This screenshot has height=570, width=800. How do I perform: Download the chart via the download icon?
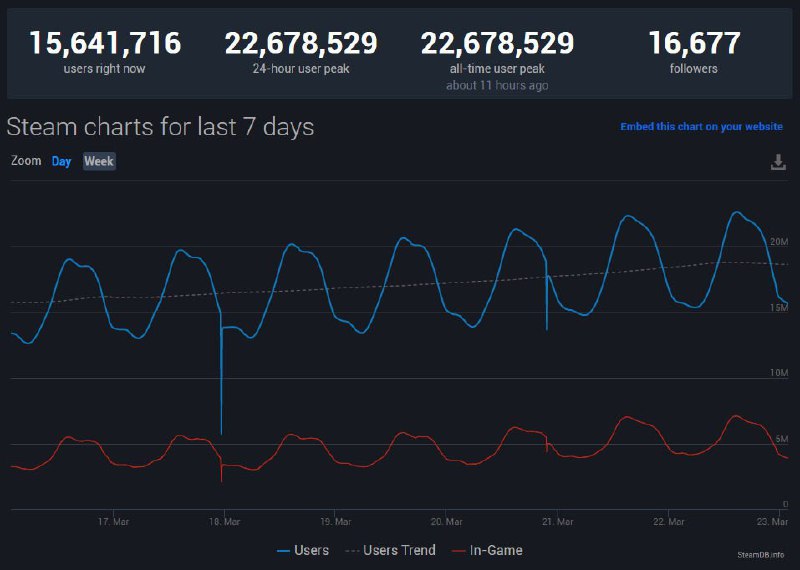(778, 162)
